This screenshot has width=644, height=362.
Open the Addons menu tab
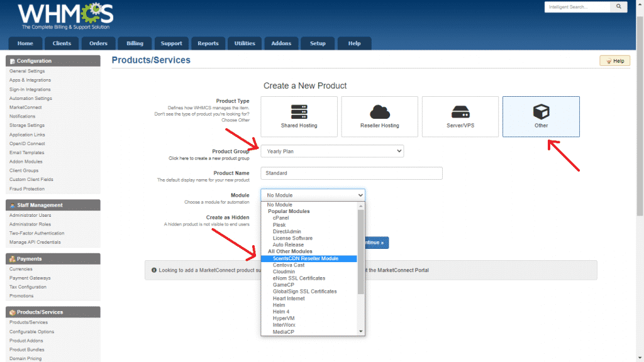[x=281, y=43]
